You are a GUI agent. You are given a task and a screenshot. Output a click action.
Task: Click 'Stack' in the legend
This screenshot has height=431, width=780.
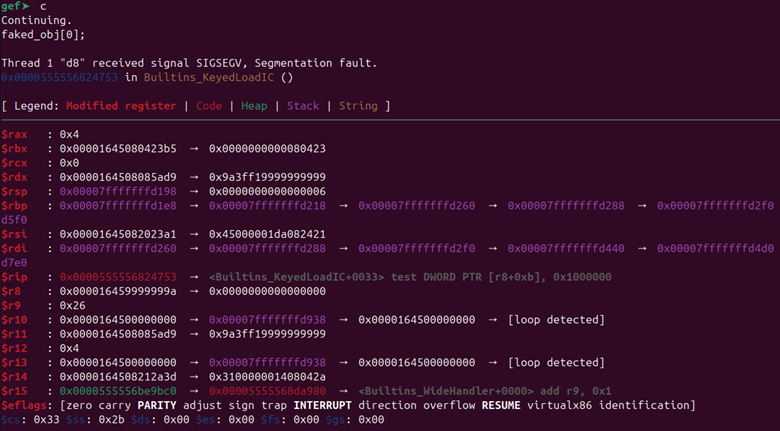coord(303,106)
